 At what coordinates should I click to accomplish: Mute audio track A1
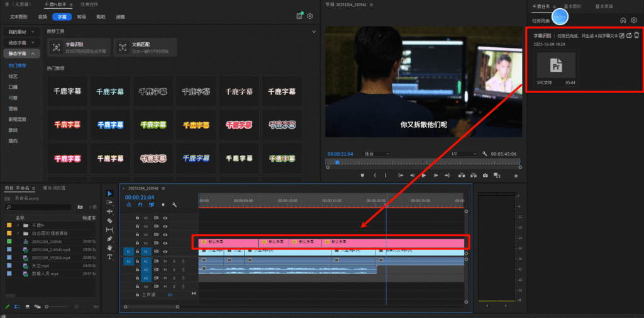pos(165,261)
